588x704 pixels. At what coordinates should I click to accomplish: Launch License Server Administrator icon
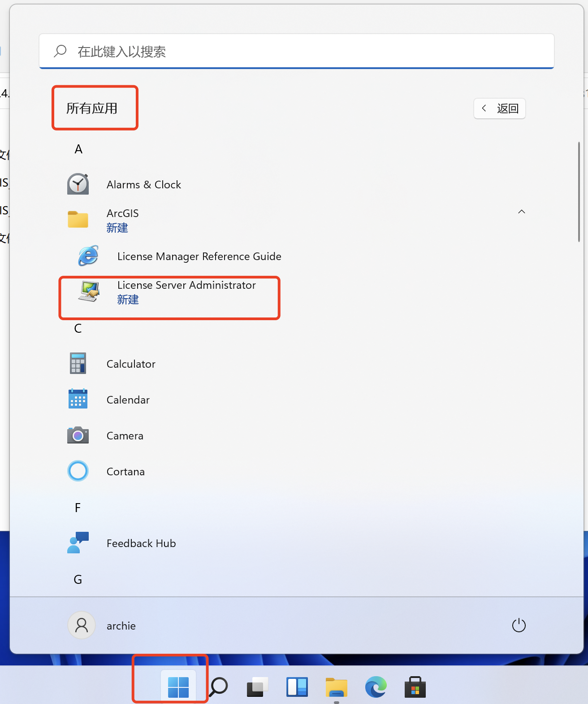pyautogui.click(x=89, y=291)
